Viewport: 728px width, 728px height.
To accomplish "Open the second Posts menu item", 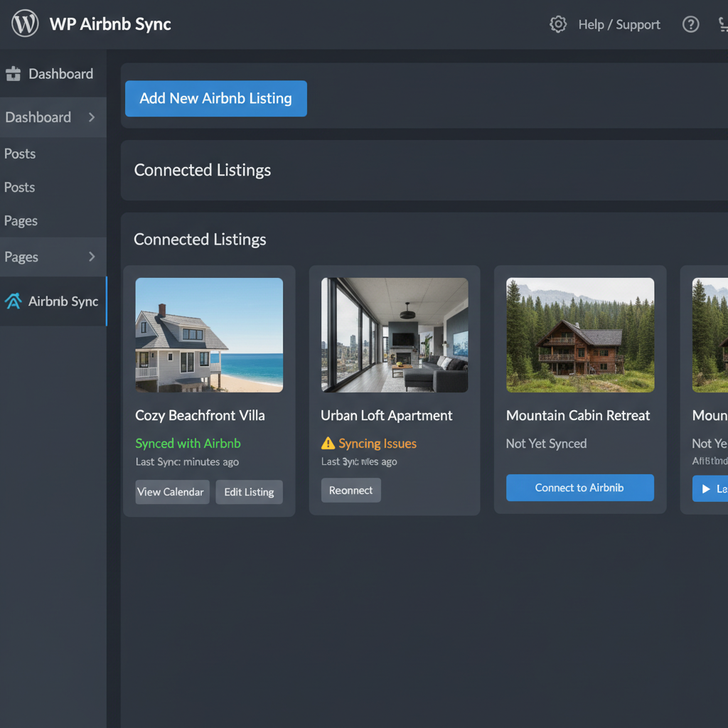I will (x=19, y=187).
